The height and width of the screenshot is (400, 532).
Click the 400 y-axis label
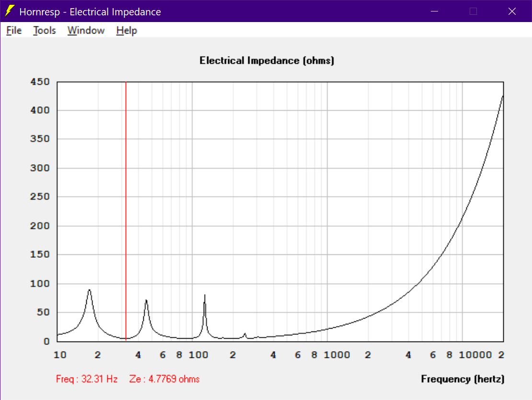(40, 110)
